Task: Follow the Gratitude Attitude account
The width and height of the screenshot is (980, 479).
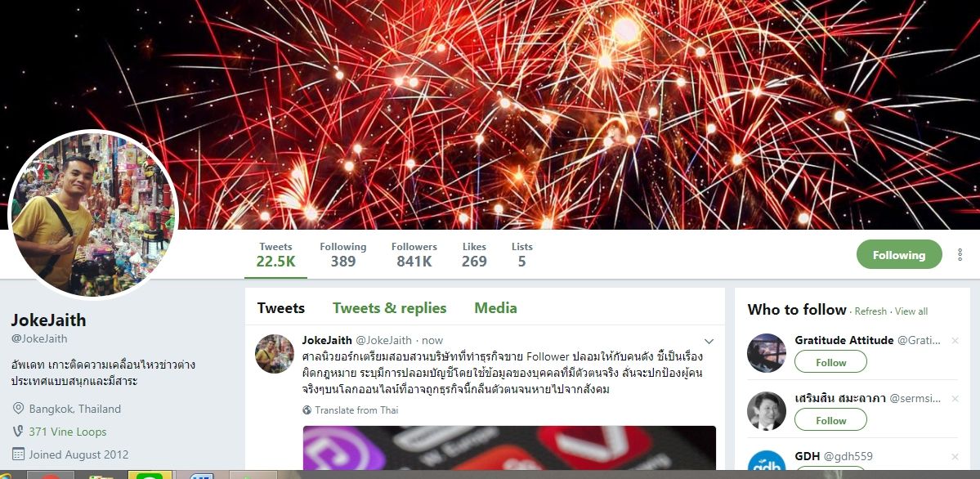Action: [x=830, y=362]
